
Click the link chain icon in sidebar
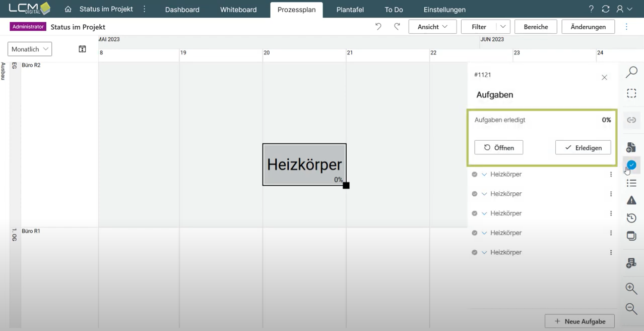(631, 120)
